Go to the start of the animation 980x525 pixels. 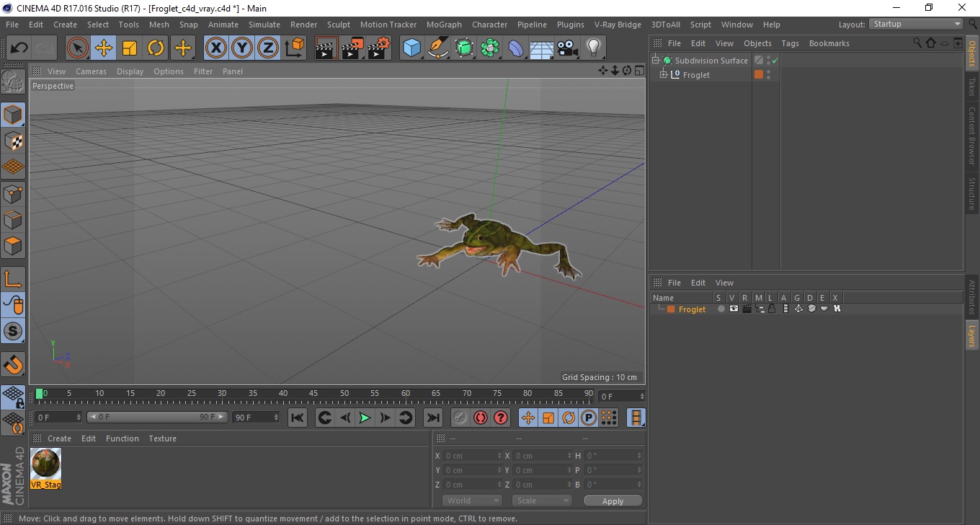click(x=298, y=418)
